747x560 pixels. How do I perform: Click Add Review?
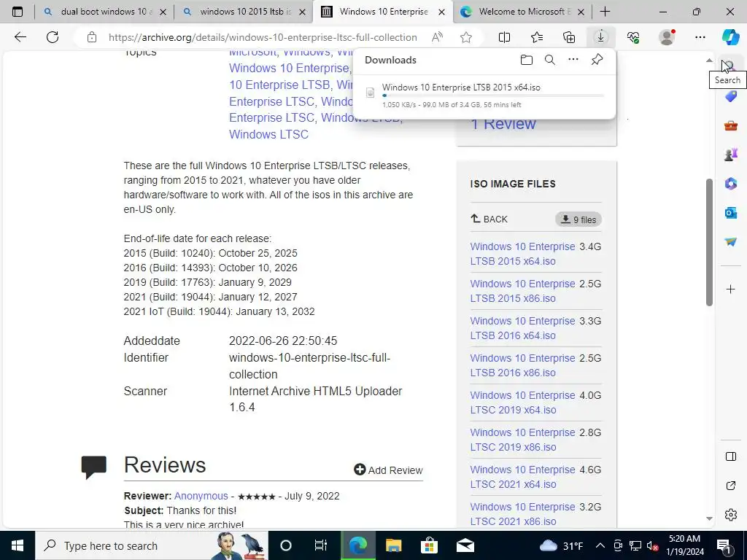click(x=388, y=470)
